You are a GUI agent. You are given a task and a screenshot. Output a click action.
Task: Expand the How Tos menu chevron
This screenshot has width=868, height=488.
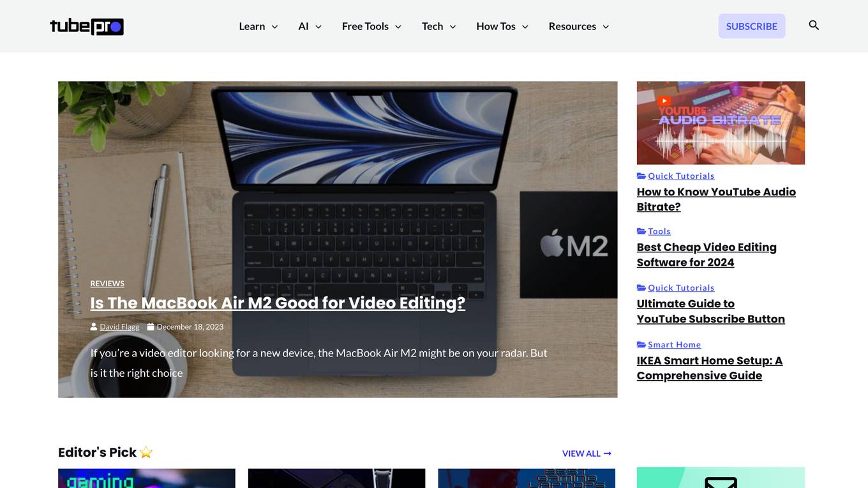[x=525, y=27]
